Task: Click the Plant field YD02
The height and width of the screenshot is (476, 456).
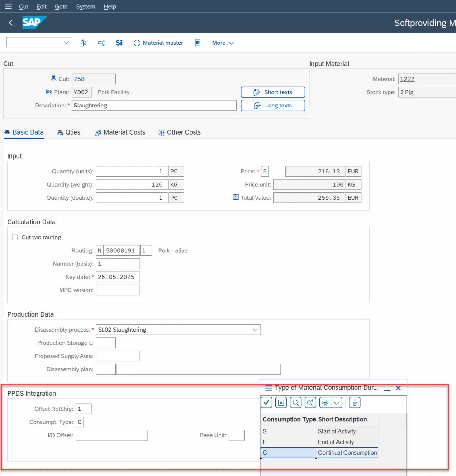Action: 81,92
